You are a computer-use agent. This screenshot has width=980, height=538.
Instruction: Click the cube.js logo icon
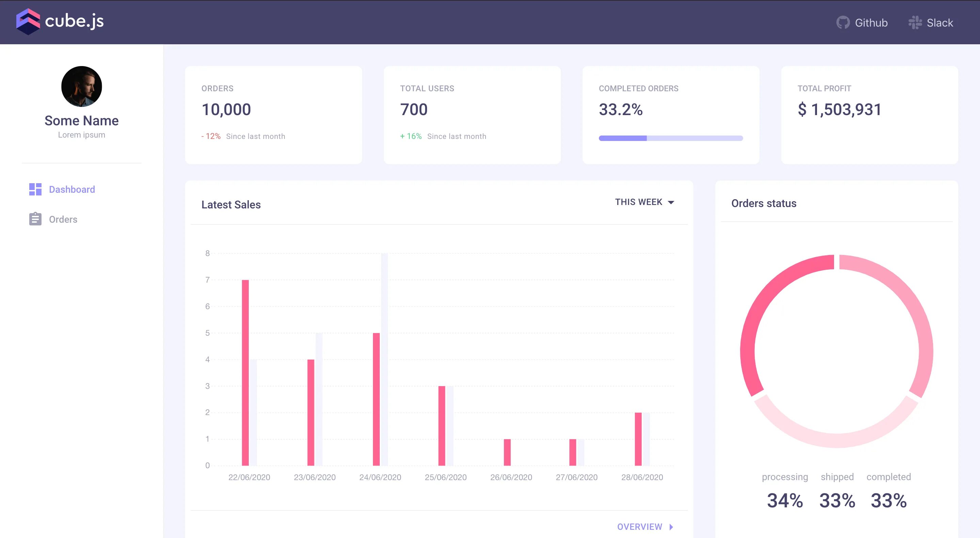click(28, 22)
